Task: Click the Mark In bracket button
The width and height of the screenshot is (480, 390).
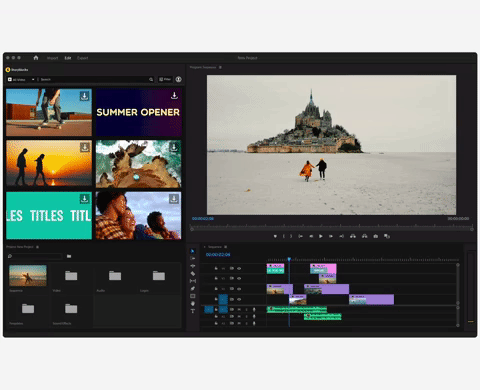Action: point(284,236)
